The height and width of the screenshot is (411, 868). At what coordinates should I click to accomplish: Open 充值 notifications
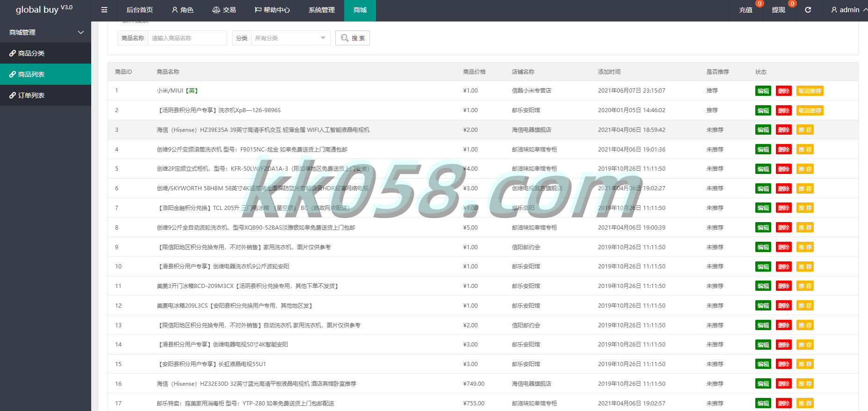coord(746,10)
